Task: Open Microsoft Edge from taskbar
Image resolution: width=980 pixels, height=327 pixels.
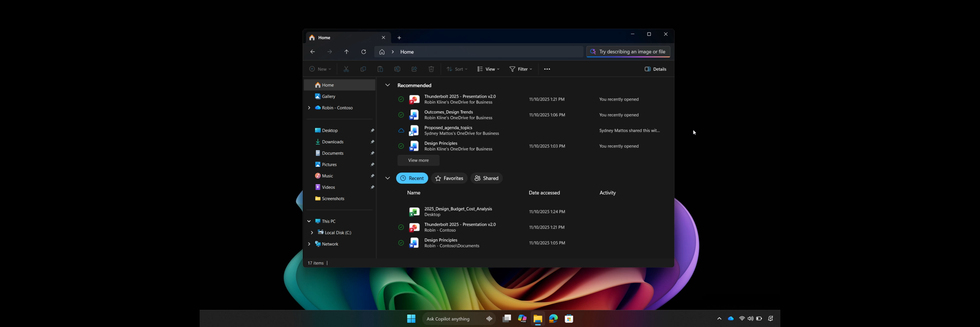Action: tap(554, 319)
